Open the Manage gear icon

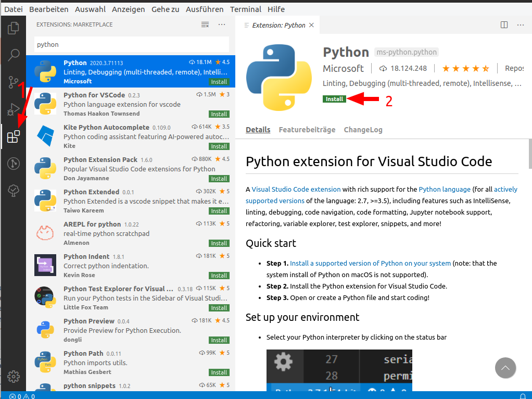[13, 377]
